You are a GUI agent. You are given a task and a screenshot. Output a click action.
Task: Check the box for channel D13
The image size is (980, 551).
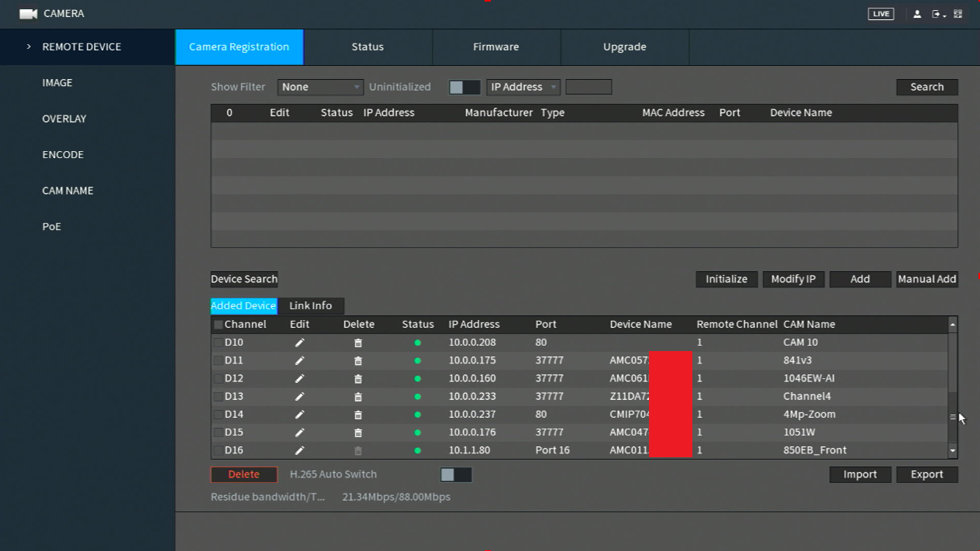219,397
